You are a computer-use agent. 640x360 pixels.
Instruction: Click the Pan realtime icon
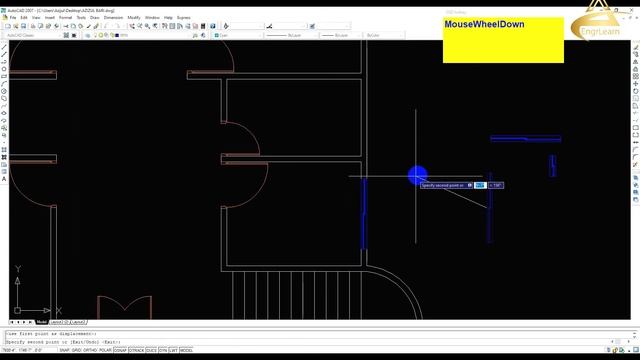pyautogui.click(x=132, y=26)
